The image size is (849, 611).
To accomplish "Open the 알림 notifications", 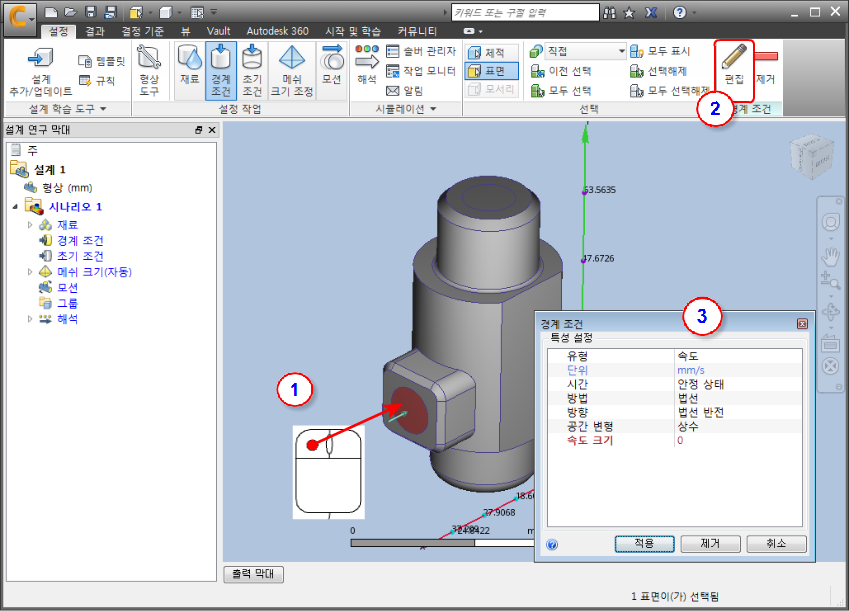I will pos(405,90).
